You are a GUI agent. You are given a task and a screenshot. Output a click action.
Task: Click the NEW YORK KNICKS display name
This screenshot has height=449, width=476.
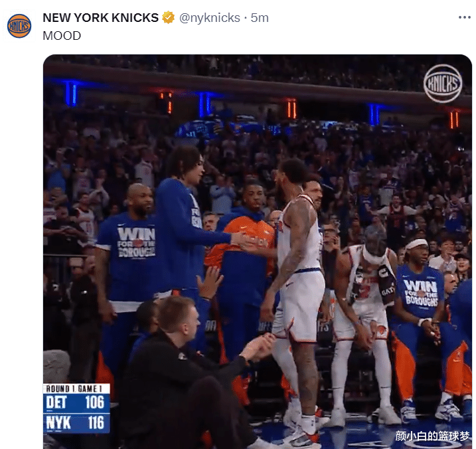tap(100, 18)
